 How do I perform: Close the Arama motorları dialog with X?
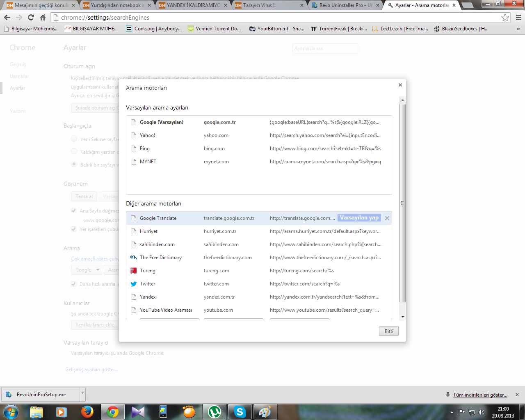400,85
